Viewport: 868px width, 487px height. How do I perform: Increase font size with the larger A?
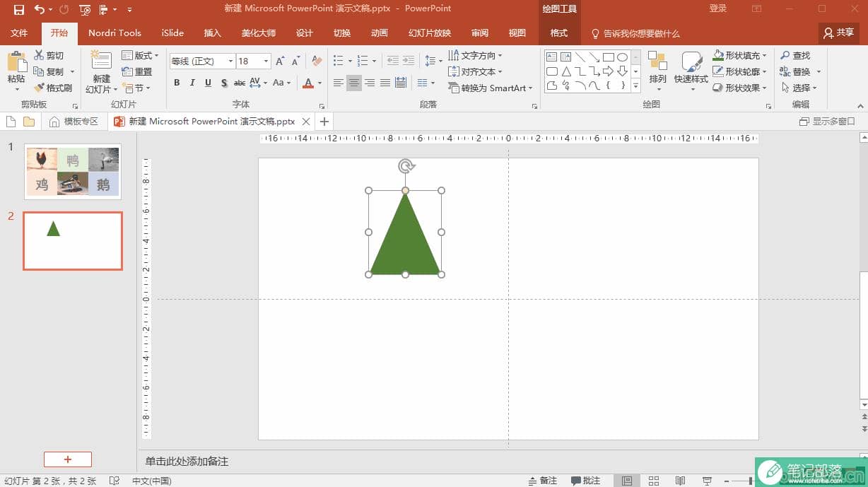(x=281, y=61)
